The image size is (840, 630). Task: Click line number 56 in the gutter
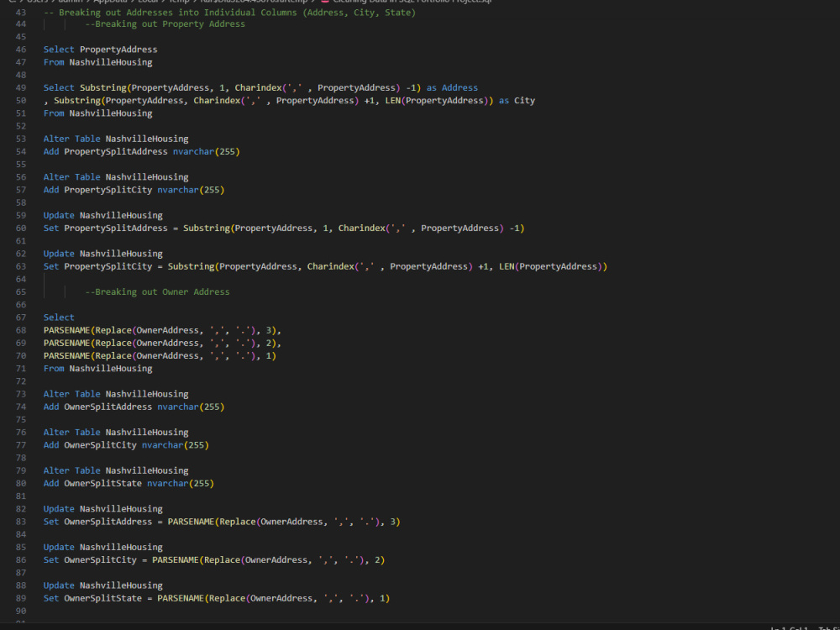coord(21,176)
